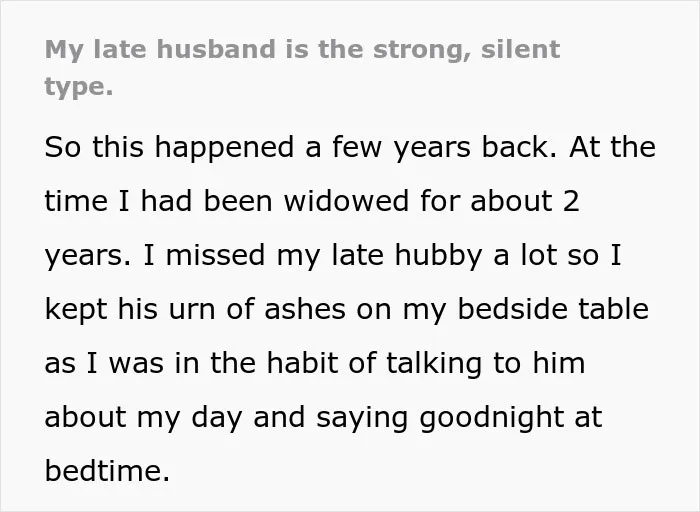Image resolution: width=700 pixels, height=512 pixels.
Task: Click the word "strong," in the heading
Action: 422,50
